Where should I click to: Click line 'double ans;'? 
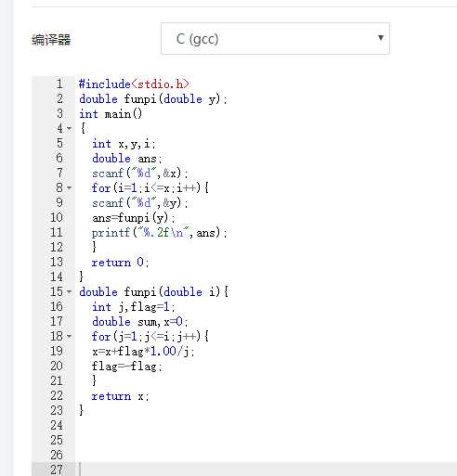pos(127,159)
